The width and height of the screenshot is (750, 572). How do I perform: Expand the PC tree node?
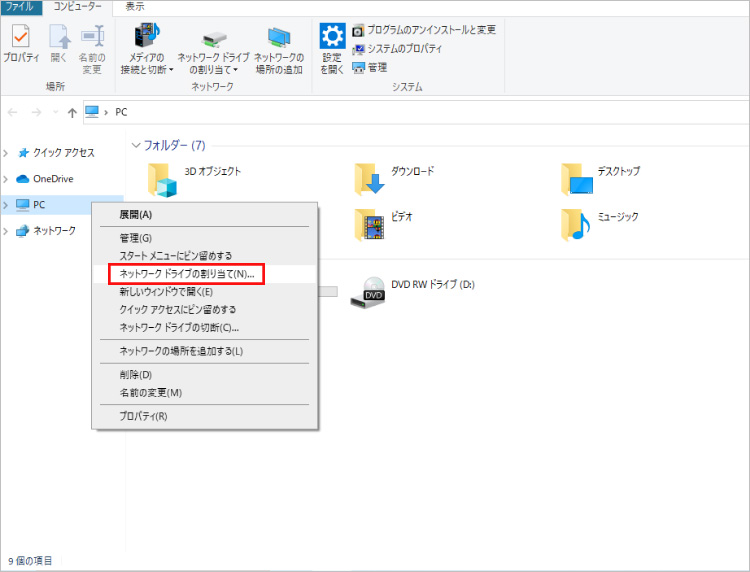click(x=6, y=205)
